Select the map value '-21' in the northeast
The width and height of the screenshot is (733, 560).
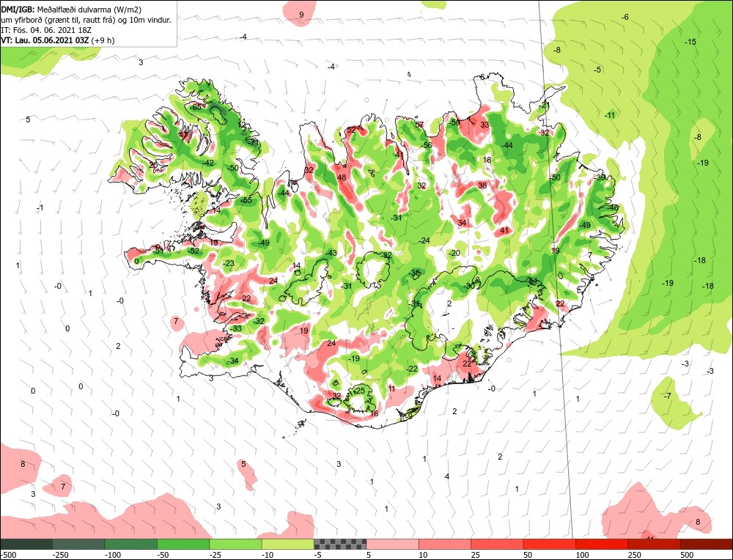pos(544,106)
